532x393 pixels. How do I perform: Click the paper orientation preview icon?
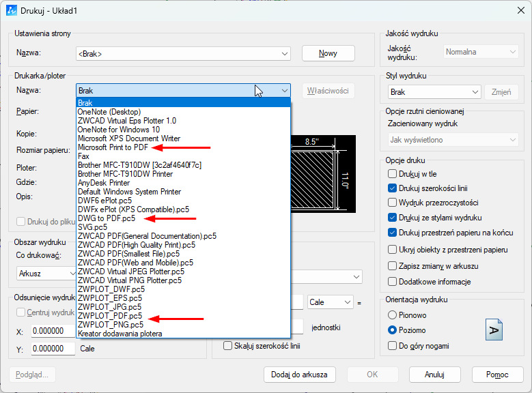tap(494, 330)
